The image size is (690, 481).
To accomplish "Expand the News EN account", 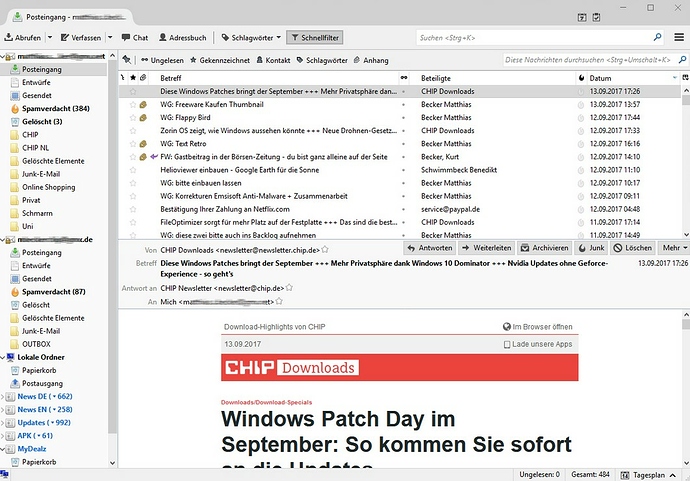I will (x=3, y=410).
